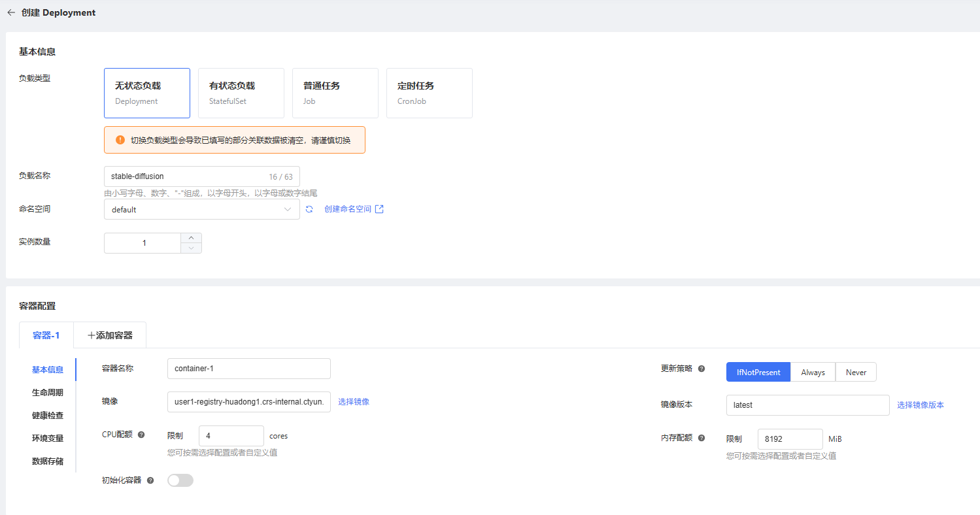Click help icon beside 内存配额 label
The image size is (980, 515).
[x=701, y=438]
